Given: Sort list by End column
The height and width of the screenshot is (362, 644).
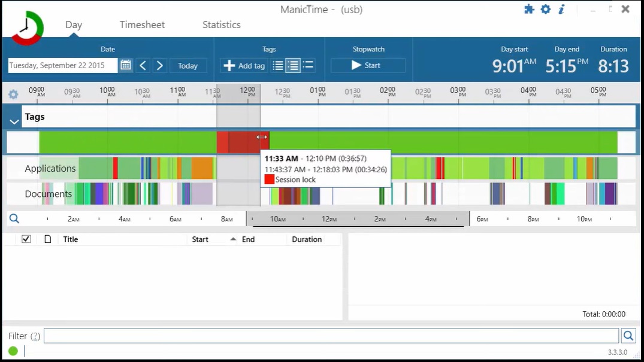Looking at the screenshot, I should coord(248,239).
